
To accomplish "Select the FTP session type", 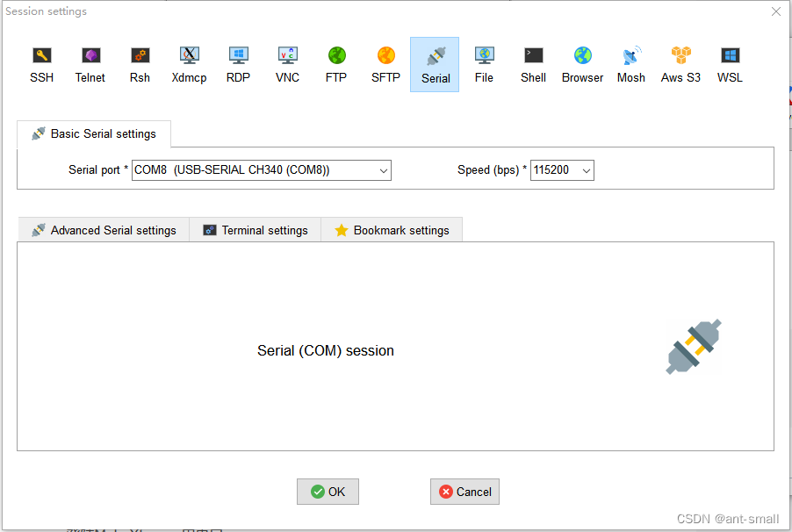I will tap(336, 61).
